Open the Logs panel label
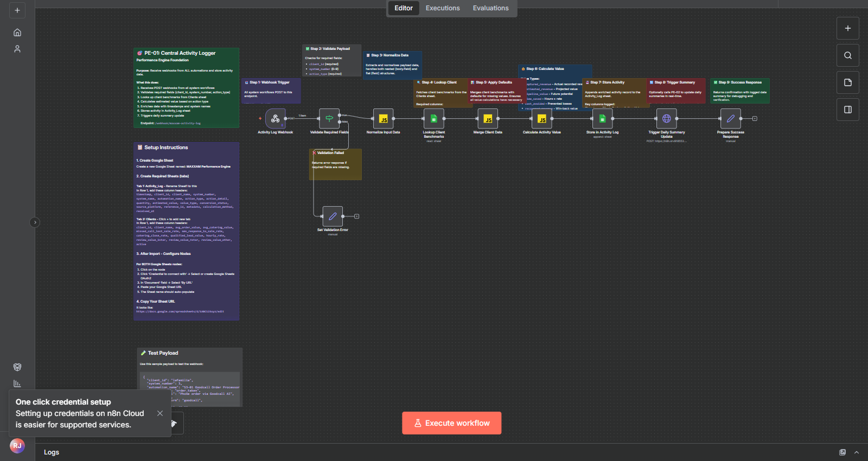 click(x=52, y=452)
